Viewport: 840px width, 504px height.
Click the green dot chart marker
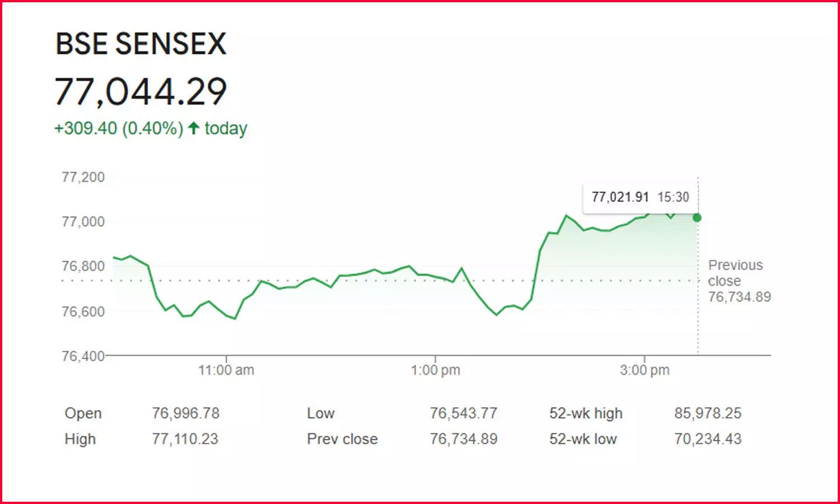[697, 217]
